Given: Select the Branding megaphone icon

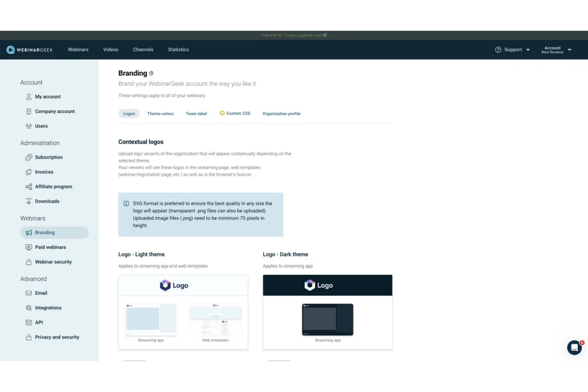Looking at the screenshot, I should point(28,232).
